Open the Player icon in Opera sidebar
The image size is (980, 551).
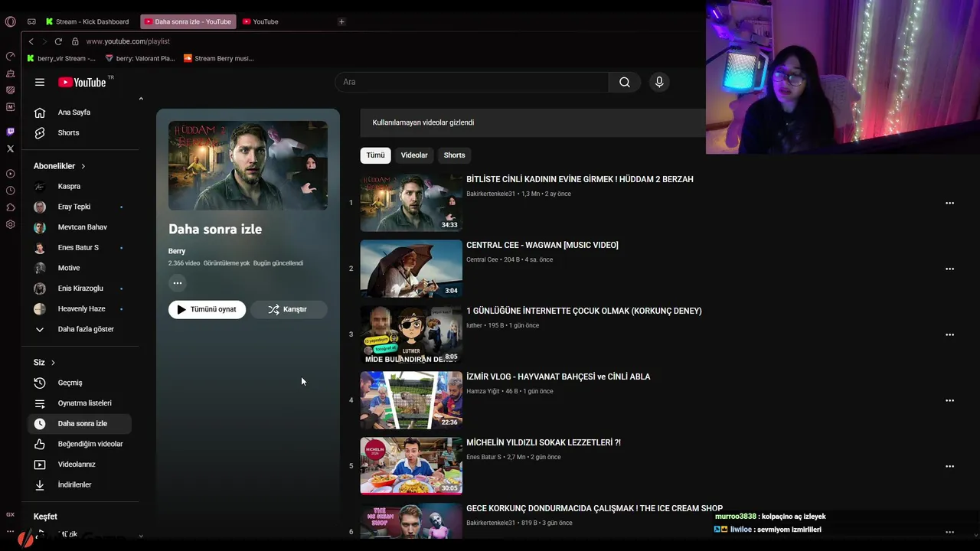pyautogui.click(x=10, y=174)
